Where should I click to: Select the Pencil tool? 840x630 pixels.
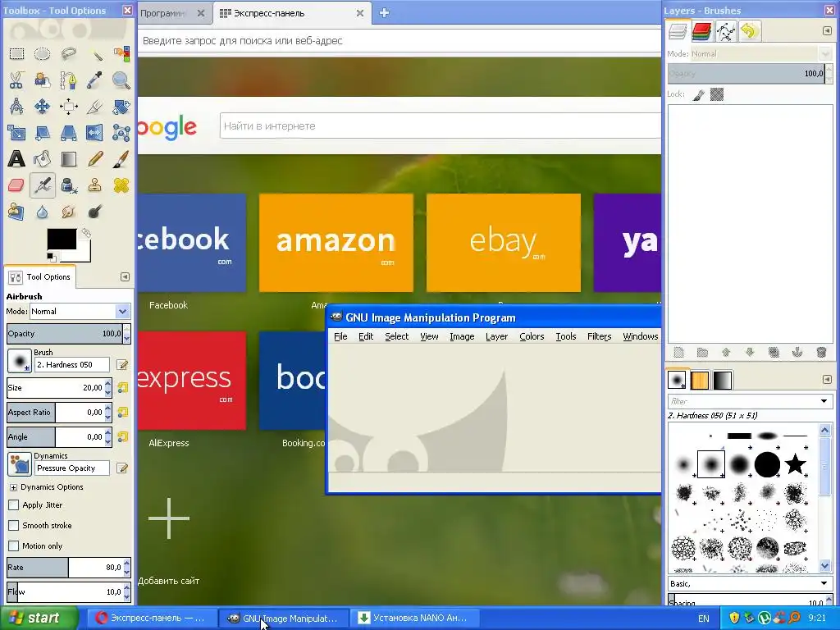click(95, 158)
